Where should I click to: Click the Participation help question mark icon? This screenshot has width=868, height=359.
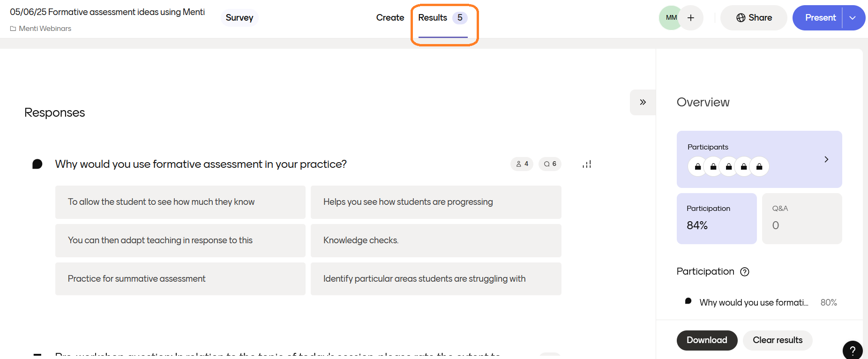coord(745,272)
